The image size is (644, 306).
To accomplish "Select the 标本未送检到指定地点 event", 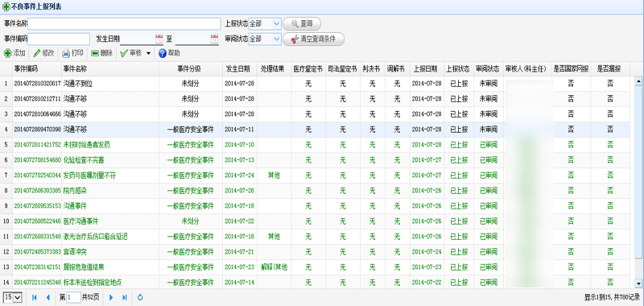I will tap(93, 283).
